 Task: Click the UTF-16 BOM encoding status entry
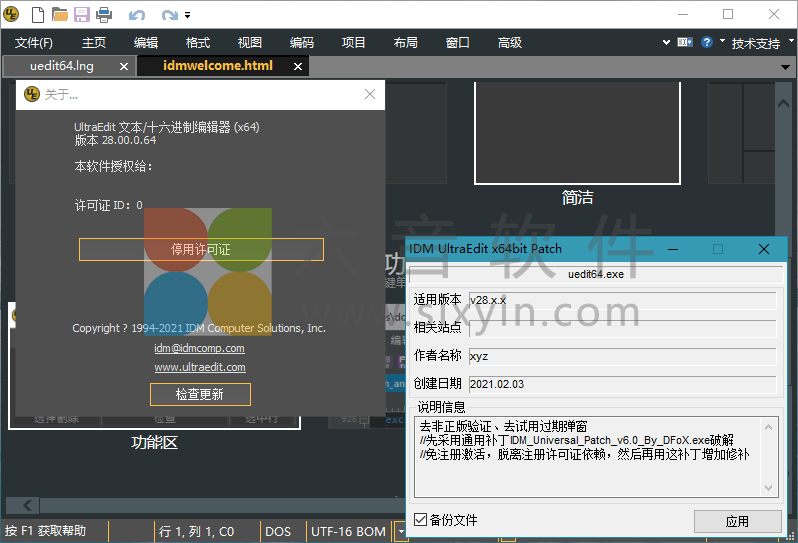coord(348,532)
